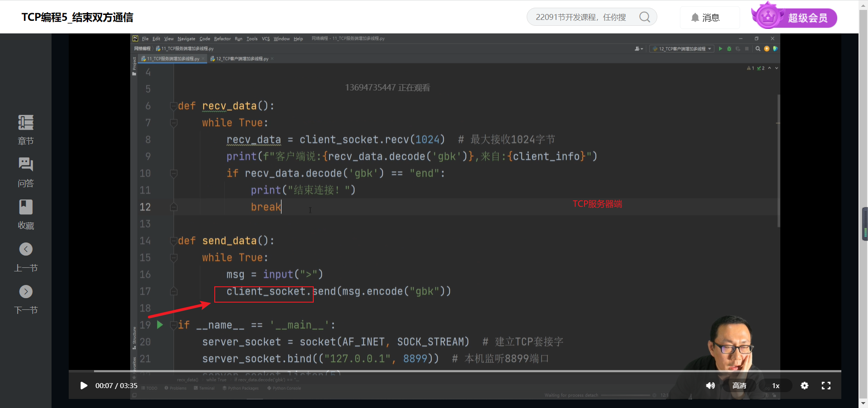Open the File menu in PyCharm
This screenshot has height=408, width=868.
145,39
